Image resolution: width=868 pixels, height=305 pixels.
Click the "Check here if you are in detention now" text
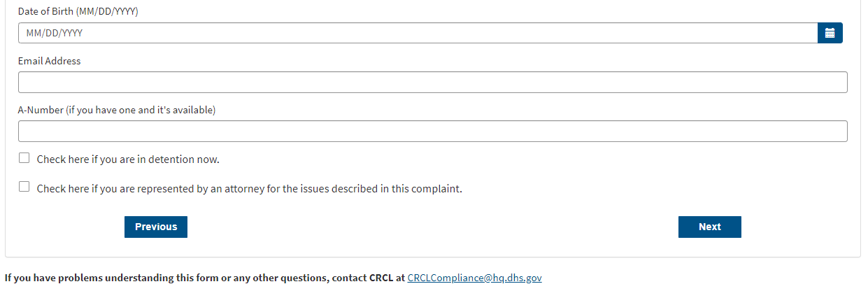click(128, 159)
